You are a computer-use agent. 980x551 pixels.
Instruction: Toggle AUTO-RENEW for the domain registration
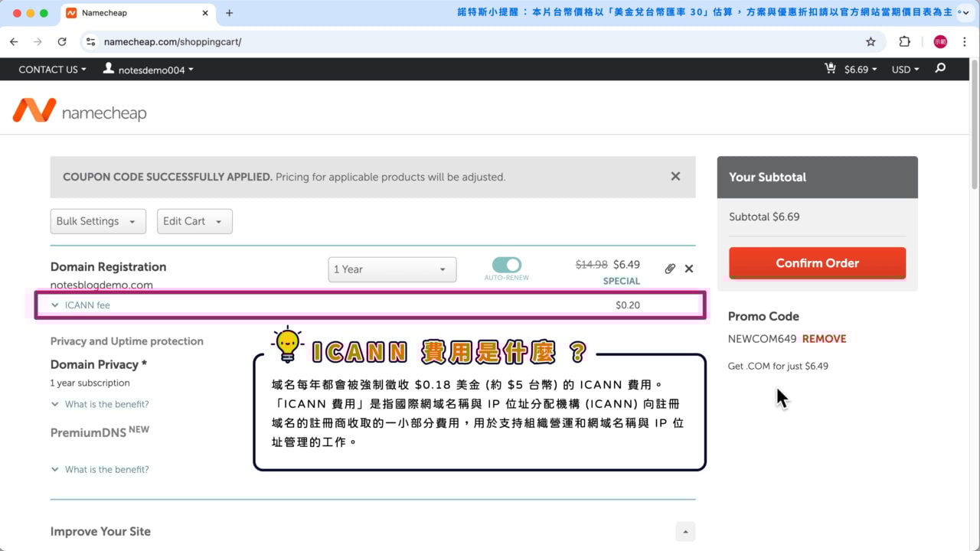coord(506,264)
